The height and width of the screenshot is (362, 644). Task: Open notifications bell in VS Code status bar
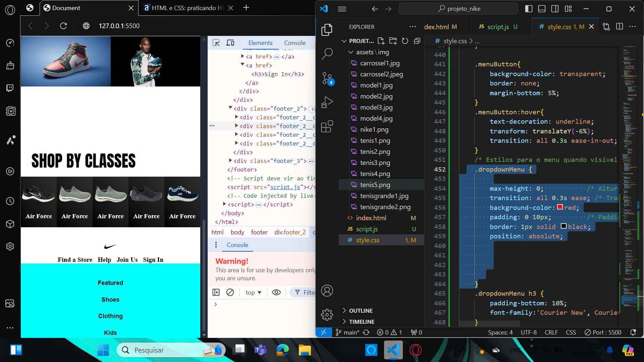[633, 332]
